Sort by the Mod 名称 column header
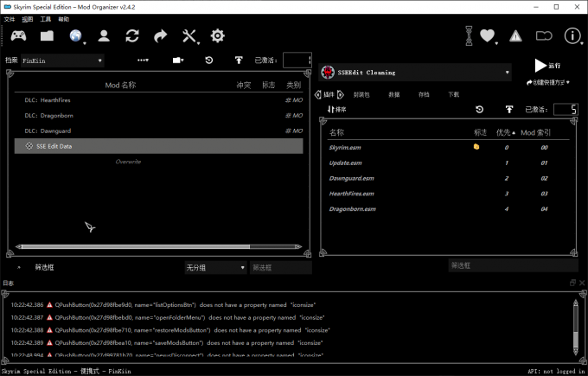The image size is (588, 376). (120, 85)
